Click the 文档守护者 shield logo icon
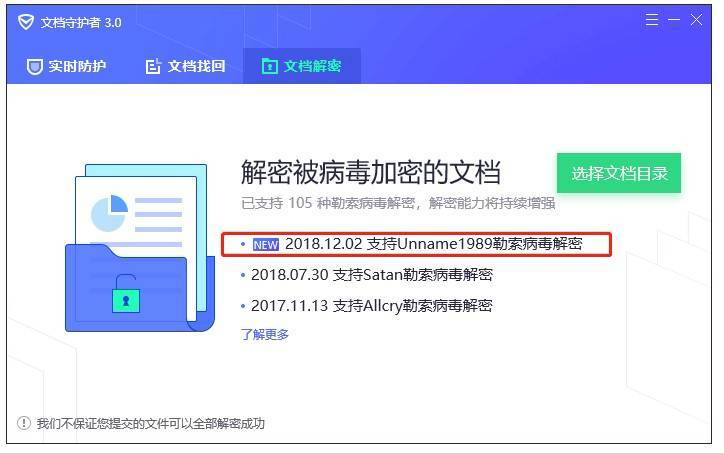 pyautogui.click(x=26, y=22)
